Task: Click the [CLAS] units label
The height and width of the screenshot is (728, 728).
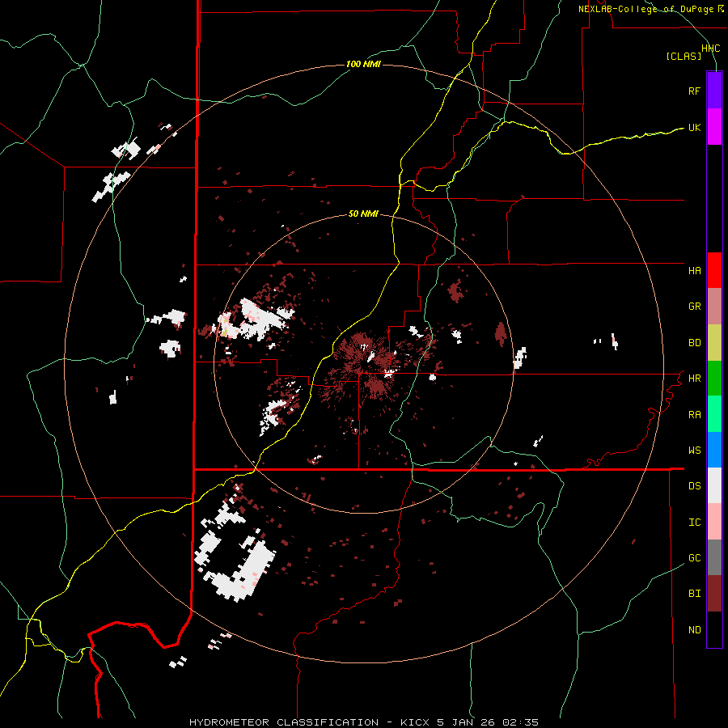Action: point(684,56)
